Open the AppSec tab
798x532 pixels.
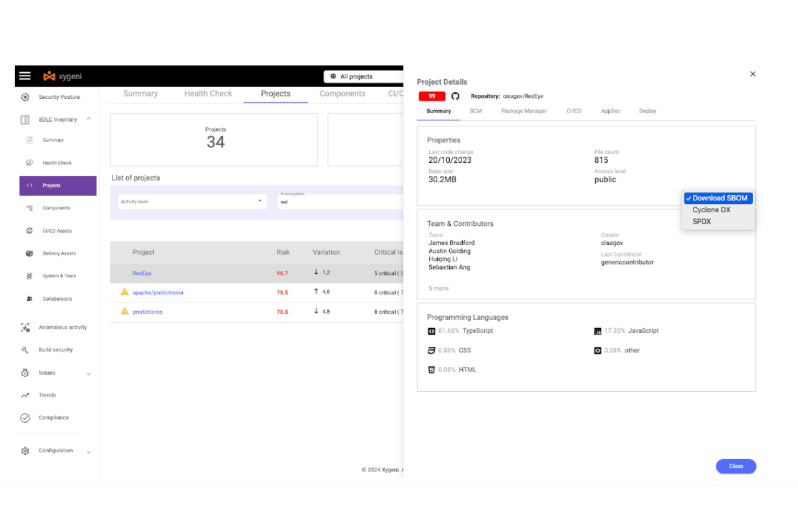(610, 111)
